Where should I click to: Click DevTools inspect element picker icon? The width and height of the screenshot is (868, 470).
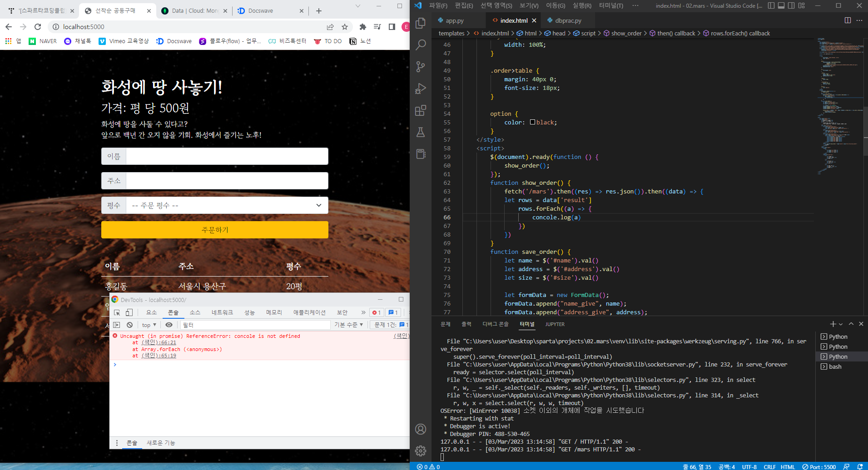click(117, 312)
